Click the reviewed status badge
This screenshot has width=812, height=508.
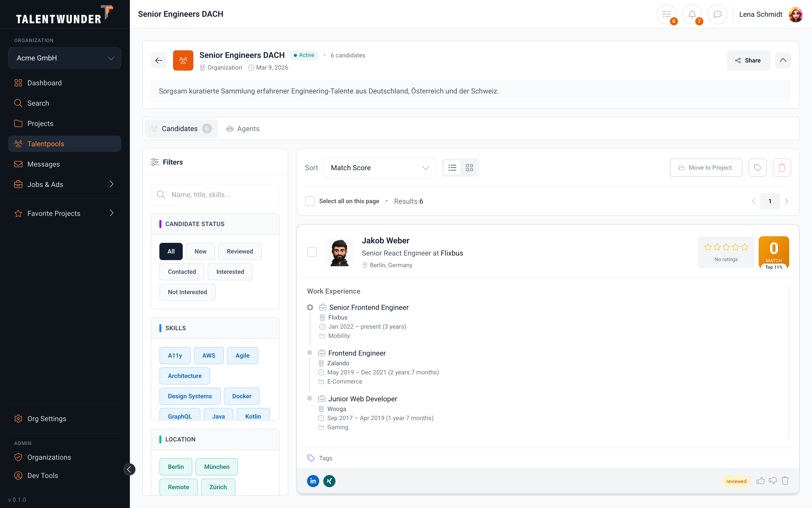[736, 481]
